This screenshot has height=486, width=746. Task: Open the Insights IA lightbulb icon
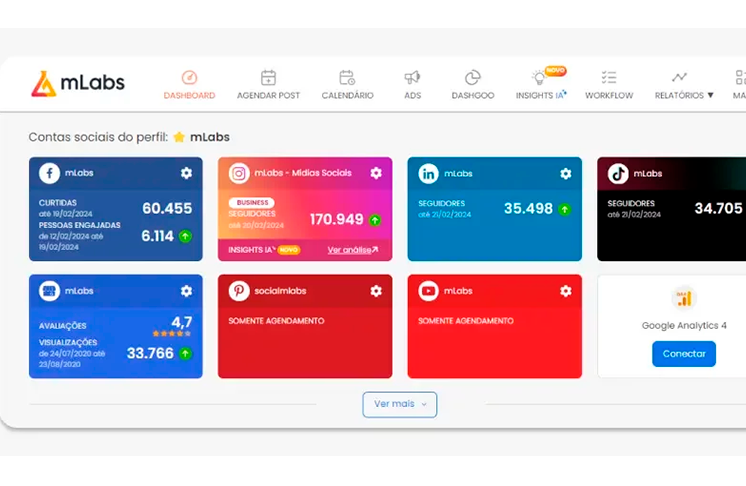click(x=539, y=78)
